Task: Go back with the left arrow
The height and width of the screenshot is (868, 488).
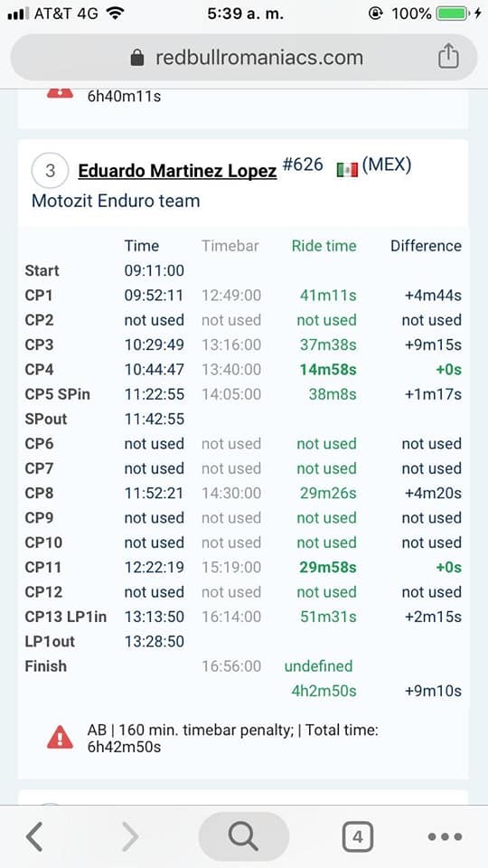Action: tap(34, 836)
